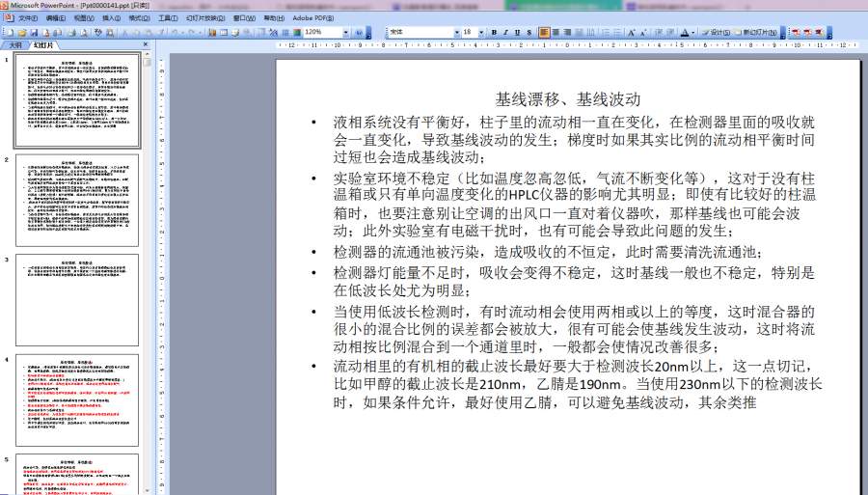
Task: Click the Open file folder icon
Action: (x=22, y=33)
